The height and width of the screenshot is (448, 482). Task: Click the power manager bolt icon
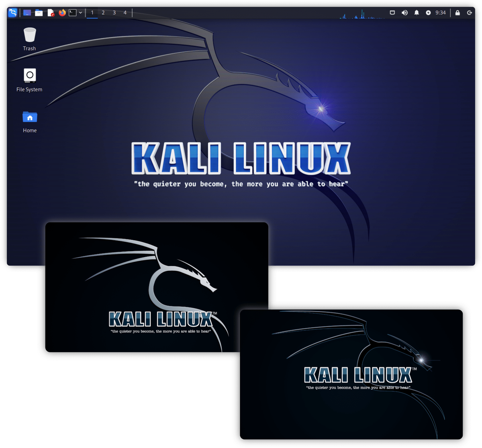428,12
